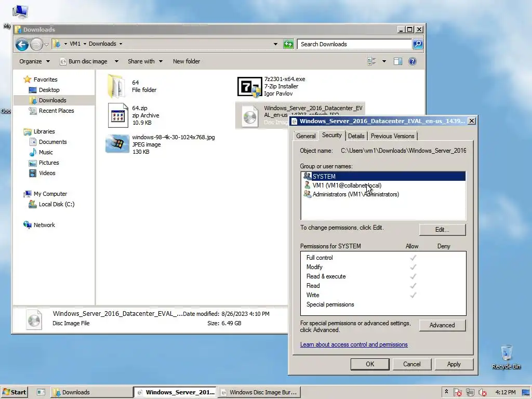
Task: Open dropdown arrow after Downloads in breadcrumb
Action: tap(121, 44)
